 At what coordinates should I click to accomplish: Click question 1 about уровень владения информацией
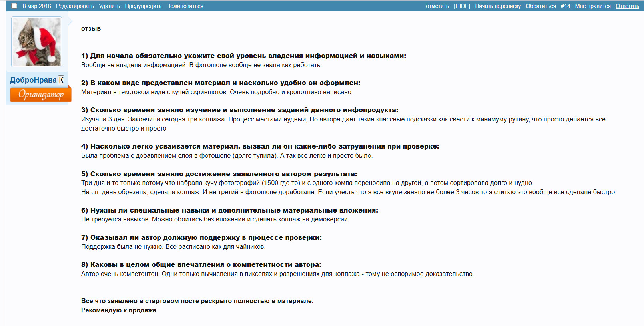[243, 56]
